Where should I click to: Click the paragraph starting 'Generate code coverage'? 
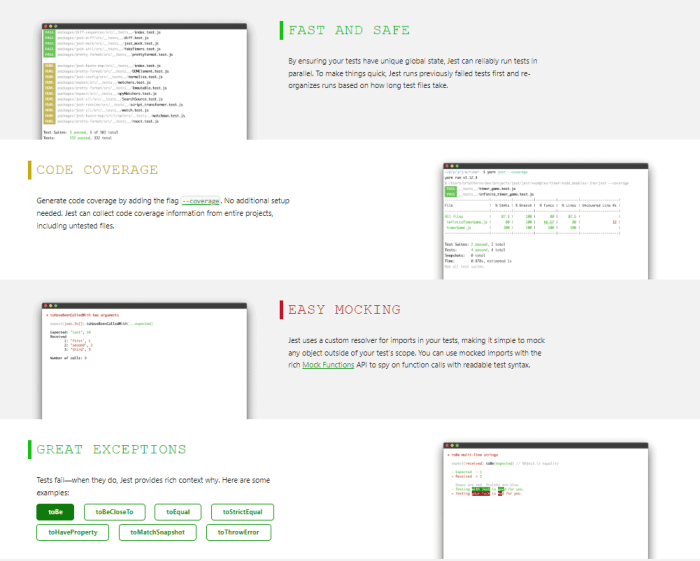click(x=163, y=213)
